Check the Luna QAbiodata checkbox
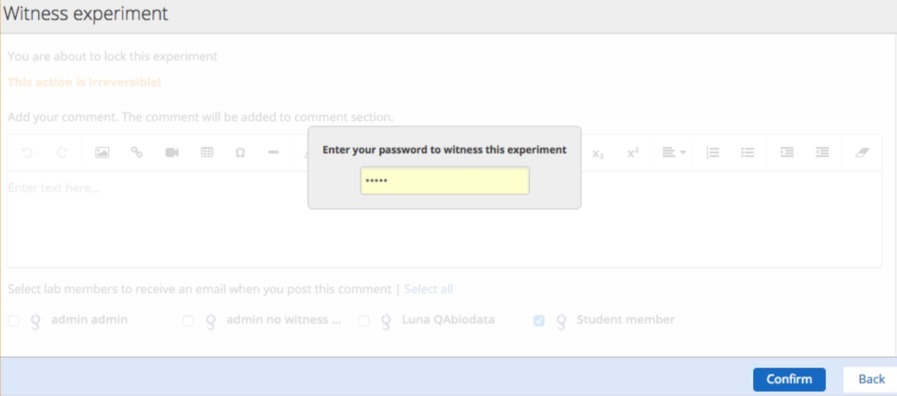 pyautogui.click(x=363, y=321)
